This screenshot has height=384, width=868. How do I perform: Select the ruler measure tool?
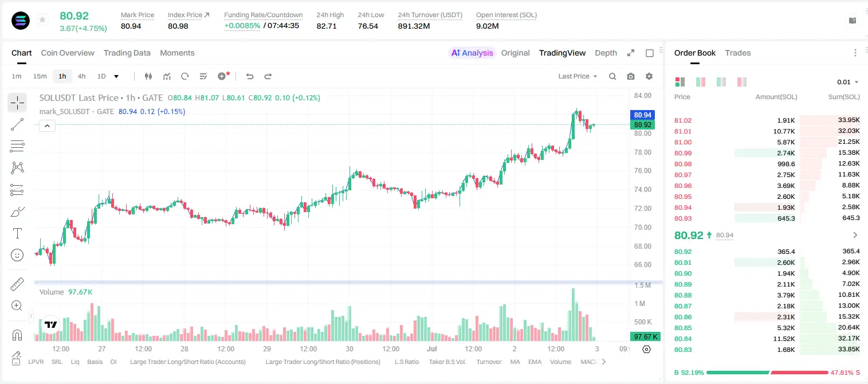point(17,284)
